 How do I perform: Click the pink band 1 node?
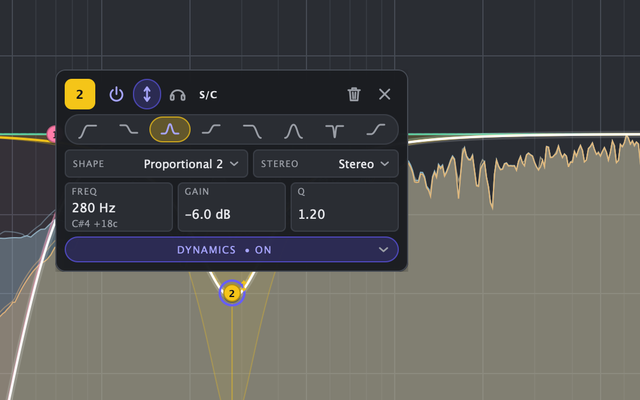pos(52,134)
